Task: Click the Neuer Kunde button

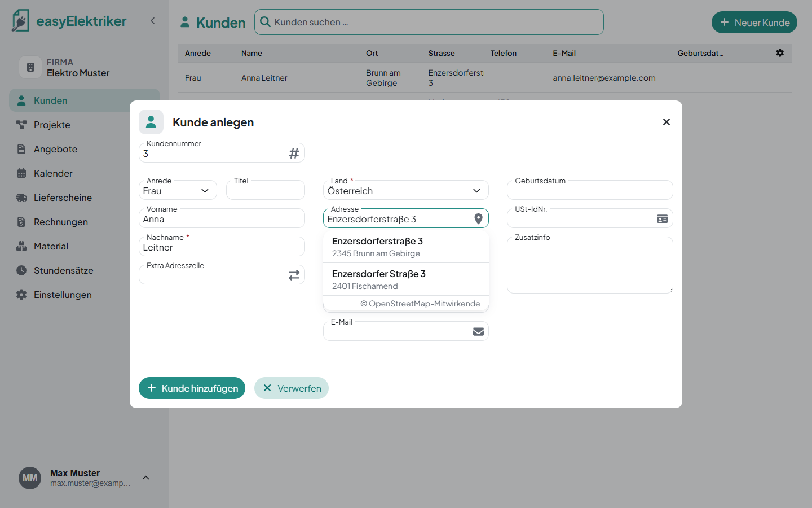Action: pyautogui.click(x=754, y=23)
